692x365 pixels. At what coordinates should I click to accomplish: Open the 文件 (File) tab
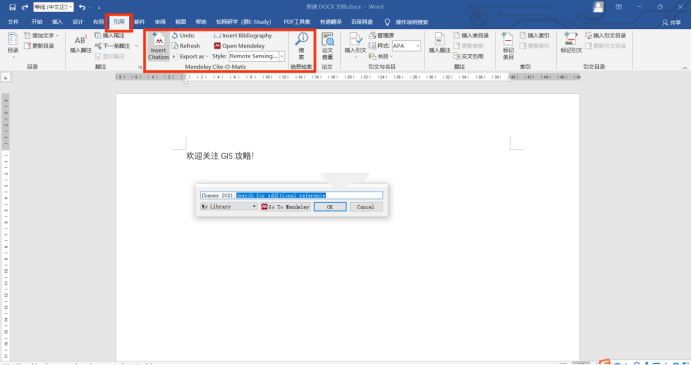(x=13, y=22)
